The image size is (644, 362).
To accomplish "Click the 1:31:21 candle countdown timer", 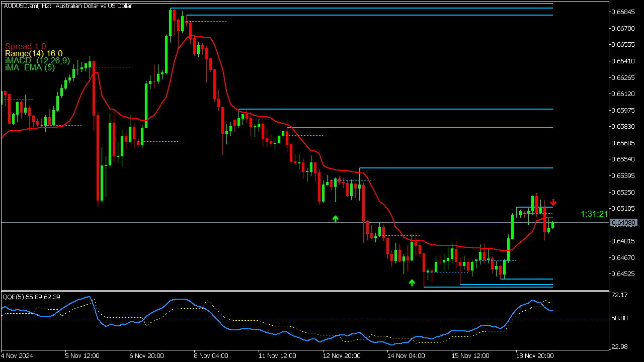I will pos(594,214).
